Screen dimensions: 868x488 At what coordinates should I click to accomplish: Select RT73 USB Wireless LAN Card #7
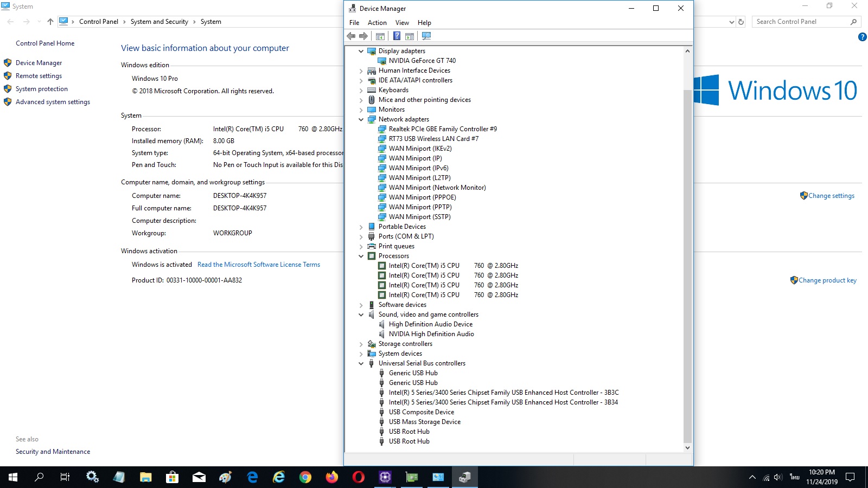[x=433, y=139]
